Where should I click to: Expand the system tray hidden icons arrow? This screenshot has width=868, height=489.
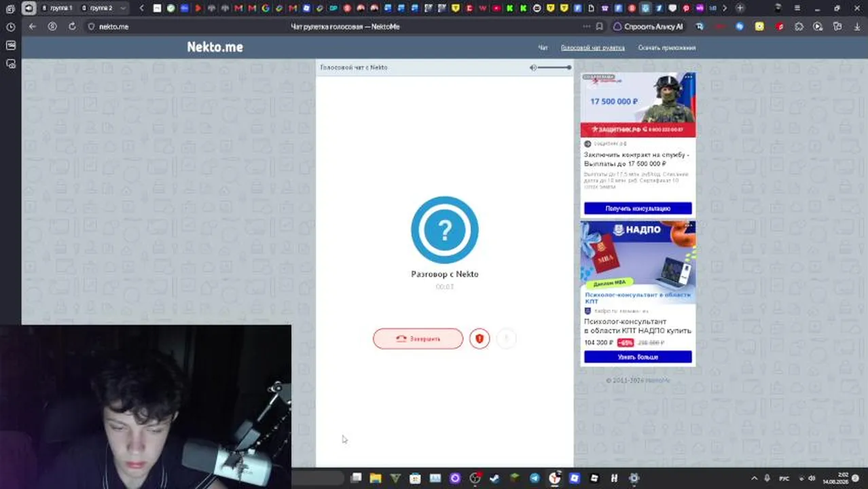(x=754, y=478)
